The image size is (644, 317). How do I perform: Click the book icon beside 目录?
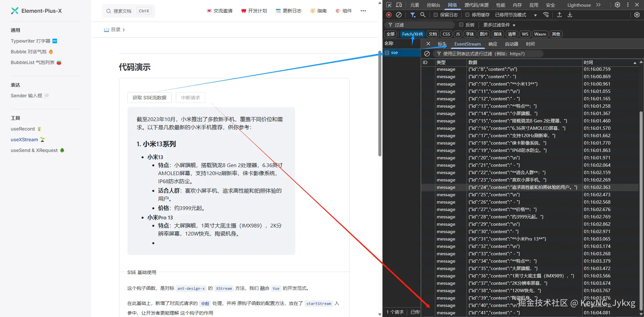tap(107, 30)
